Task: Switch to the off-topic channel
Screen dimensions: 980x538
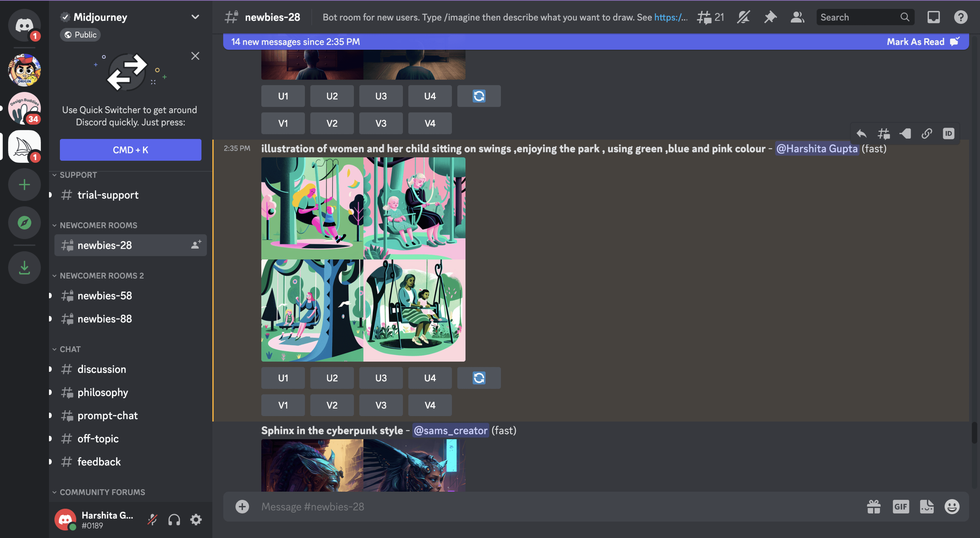Action: (130, 439)
